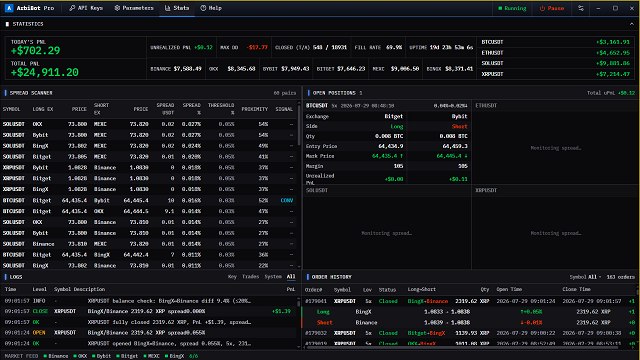Select the ETHUSDT row in PnL summary

pyautogui.click(x=556, y=53)
